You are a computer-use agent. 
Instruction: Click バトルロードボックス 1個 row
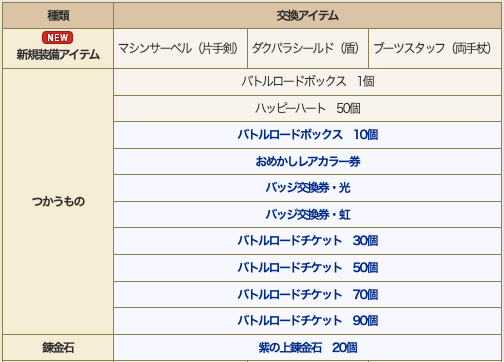coord(308,82)
